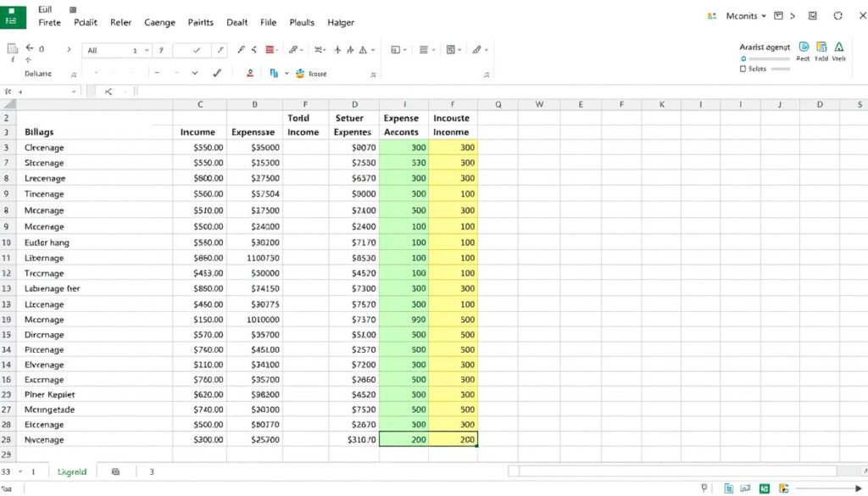This screenshot has width=868, height=496.
Task: Open the Pairtts tab
Action: [x=200, y=23]
